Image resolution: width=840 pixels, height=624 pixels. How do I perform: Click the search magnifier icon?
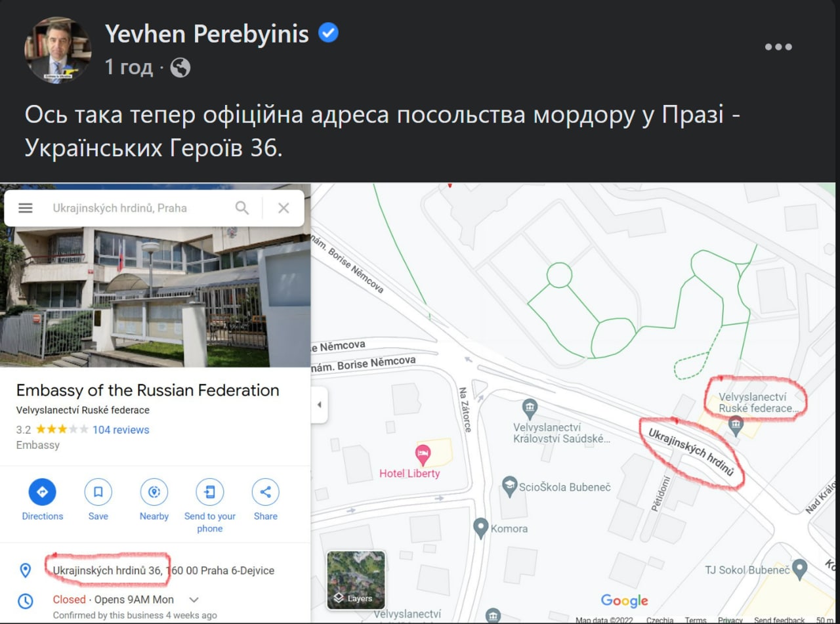click(242, 208)
